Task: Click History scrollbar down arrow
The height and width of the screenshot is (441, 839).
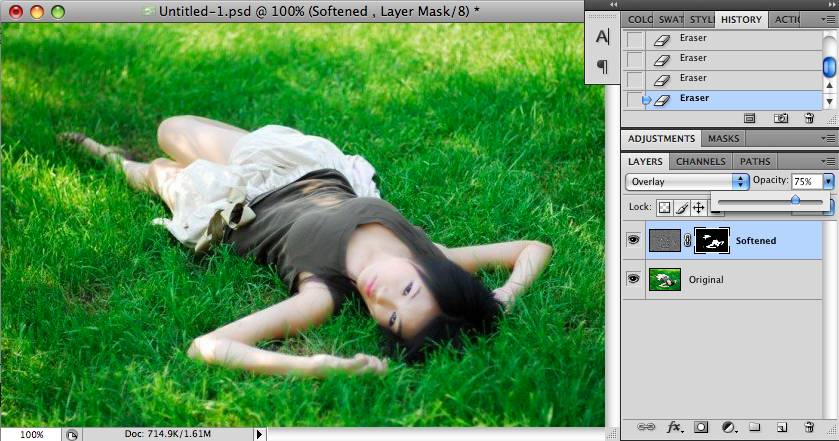Action: [829, 101]
